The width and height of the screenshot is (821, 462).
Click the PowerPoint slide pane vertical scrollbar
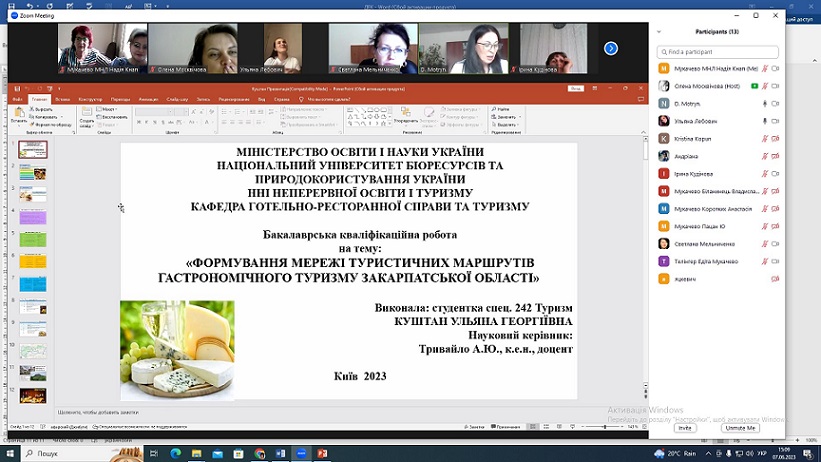[645, 261]
